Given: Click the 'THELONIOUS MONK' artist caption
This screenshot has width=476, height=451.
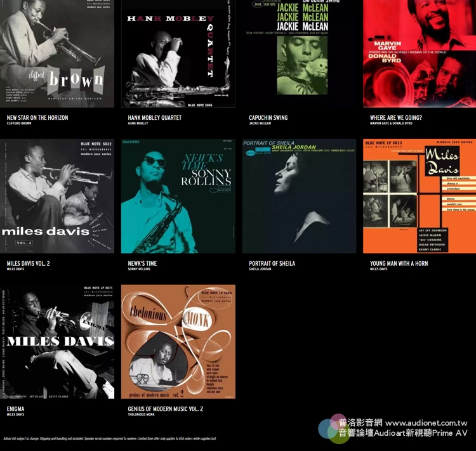Looking at the screenshot, I should (x=141, y=414).
